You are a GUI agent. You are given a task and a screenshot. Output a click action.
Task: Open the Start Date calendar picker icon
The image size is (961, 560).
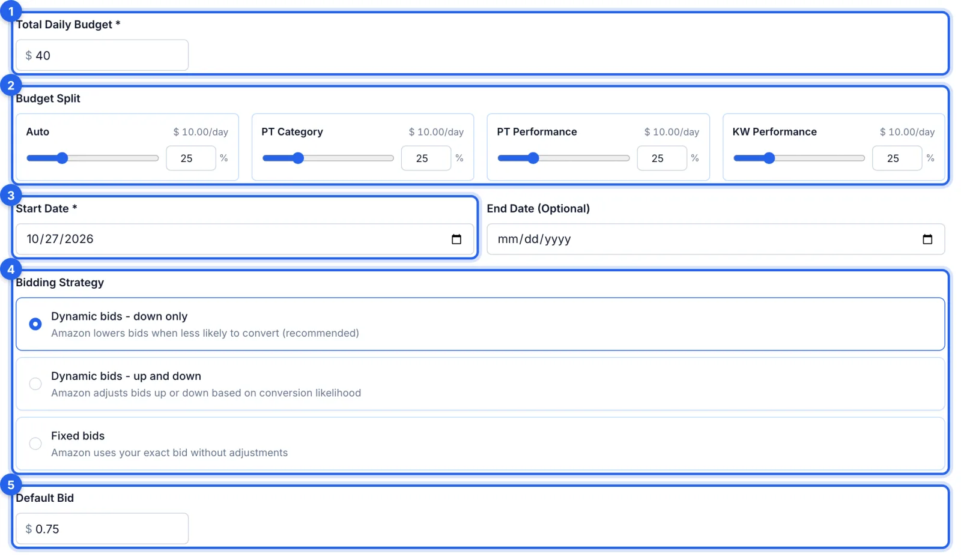pos(456,239)
